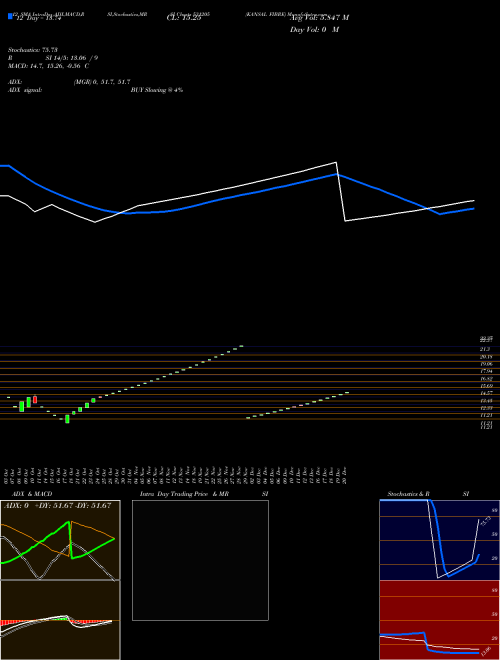Click the '12 Day = 13.74' SMA label
The image size is (500, 660).
pos(39,18)
